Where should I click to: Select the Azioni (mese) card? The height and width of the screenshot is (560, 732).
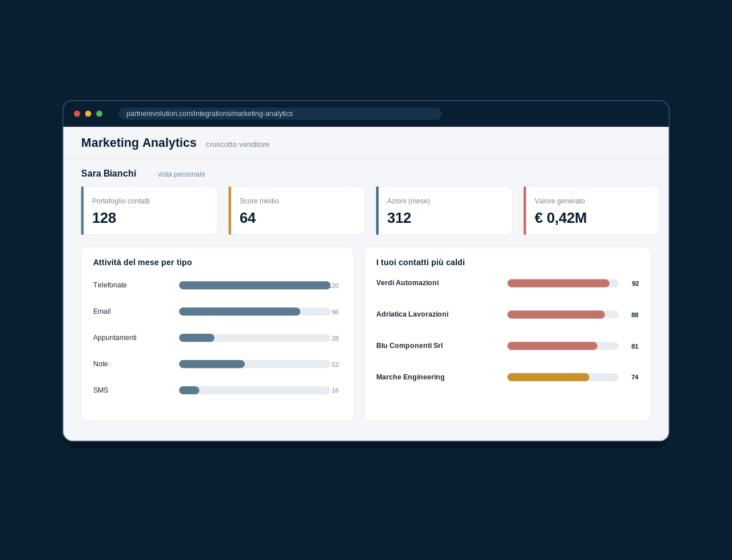[444, 210]
